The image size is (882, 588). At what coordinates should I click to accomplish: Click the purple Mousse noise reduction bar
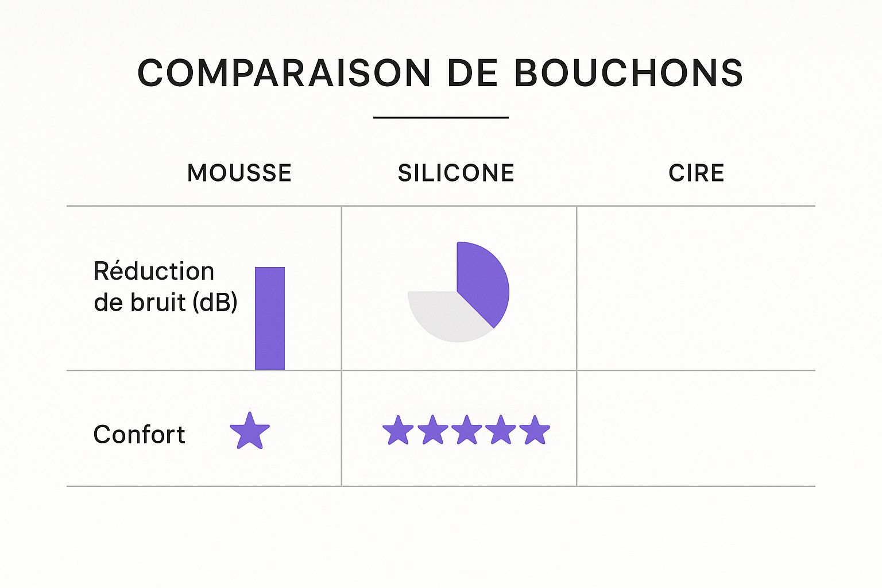tap(270, 318)
